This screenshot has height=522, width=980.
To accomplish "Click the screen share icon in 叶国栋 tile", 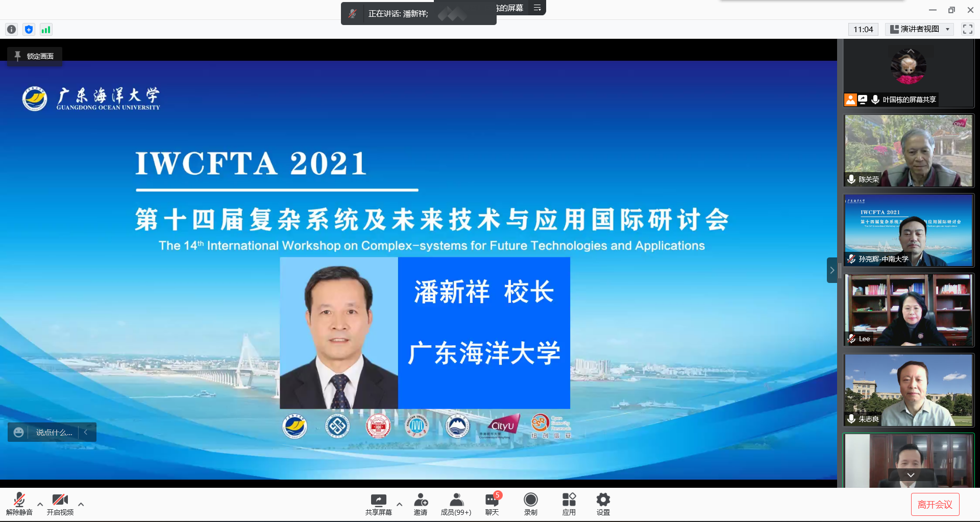I will click(x=863, y=100).
